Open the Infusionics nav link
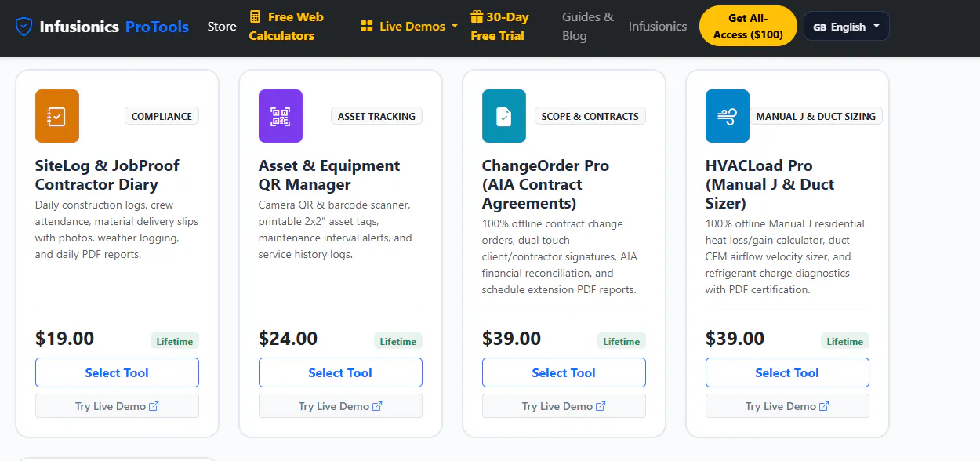The height and width of the screenshot is (461, 980). [x=658, y=27]
